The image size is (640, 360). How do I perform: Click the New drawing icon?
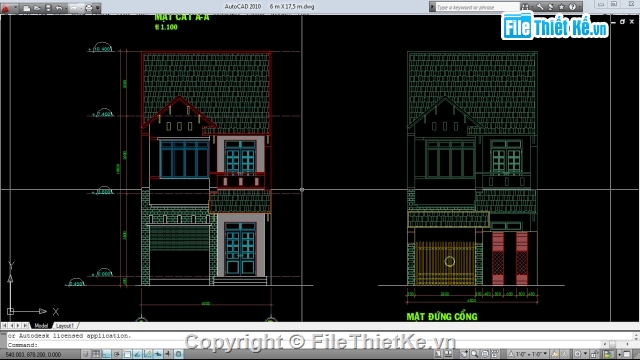pos(27,8)
